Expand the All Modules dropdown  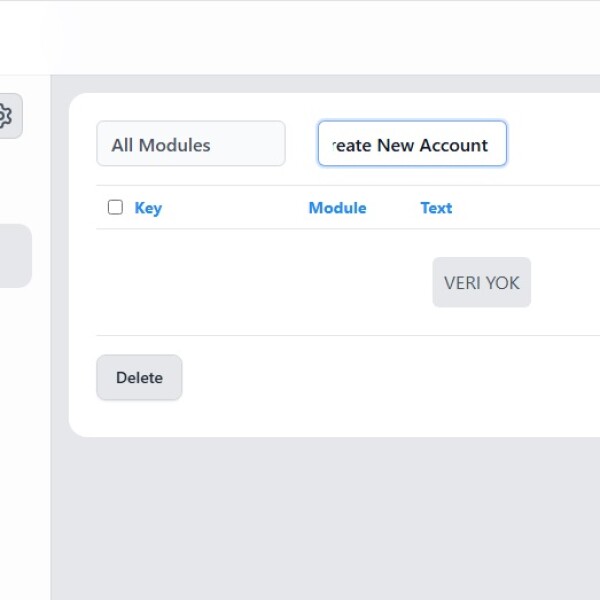190,144
